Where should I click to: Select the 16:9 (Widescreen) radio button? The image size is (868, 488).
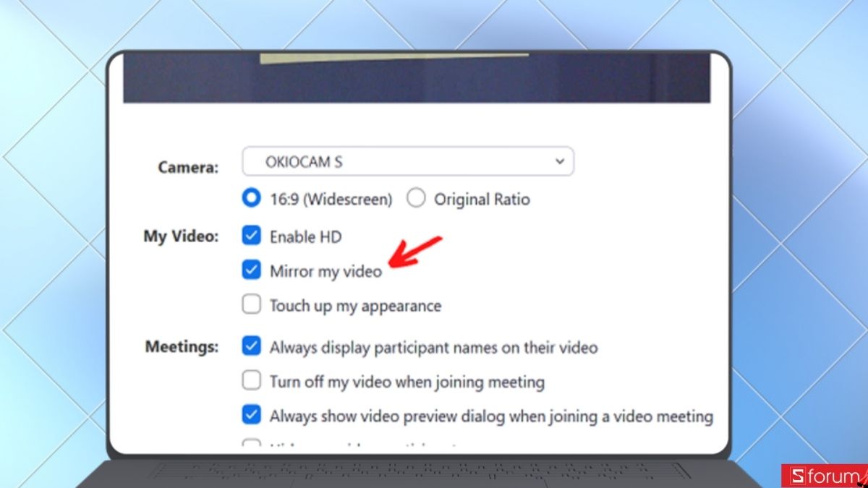[x=251, y=199]
